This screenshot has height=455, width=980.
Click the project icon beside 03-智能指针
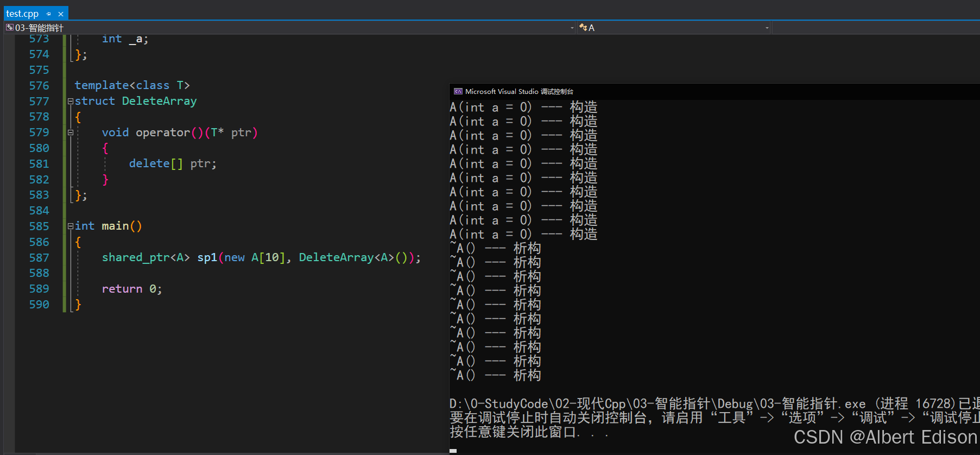pos(10,28)
